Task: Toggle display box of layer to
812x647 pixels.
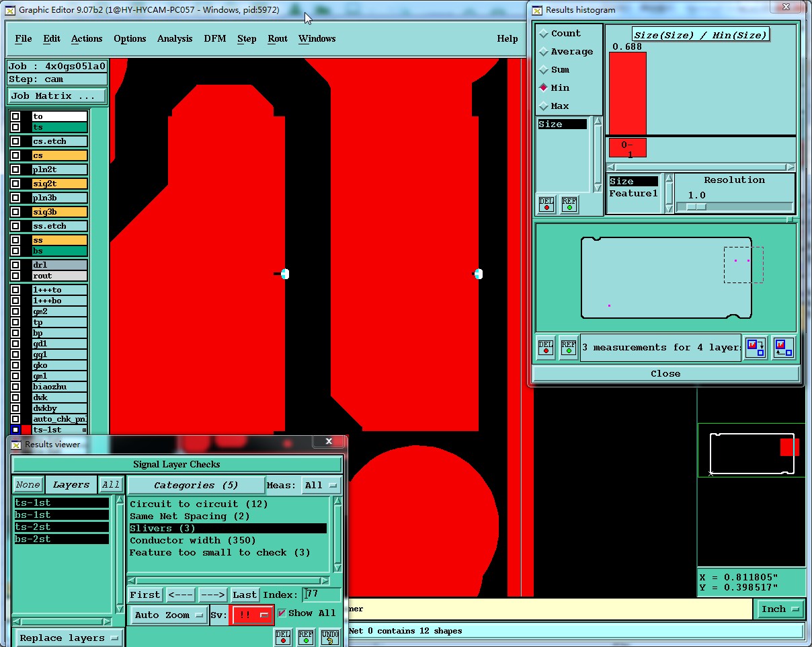Action: [15, 116]
